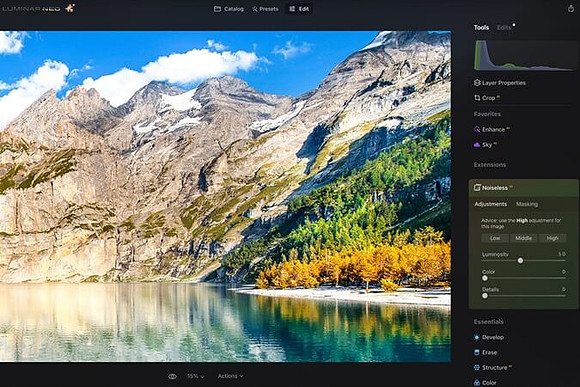
Task: Click the mountain lake photo canvas
Action: click(225, 196)
